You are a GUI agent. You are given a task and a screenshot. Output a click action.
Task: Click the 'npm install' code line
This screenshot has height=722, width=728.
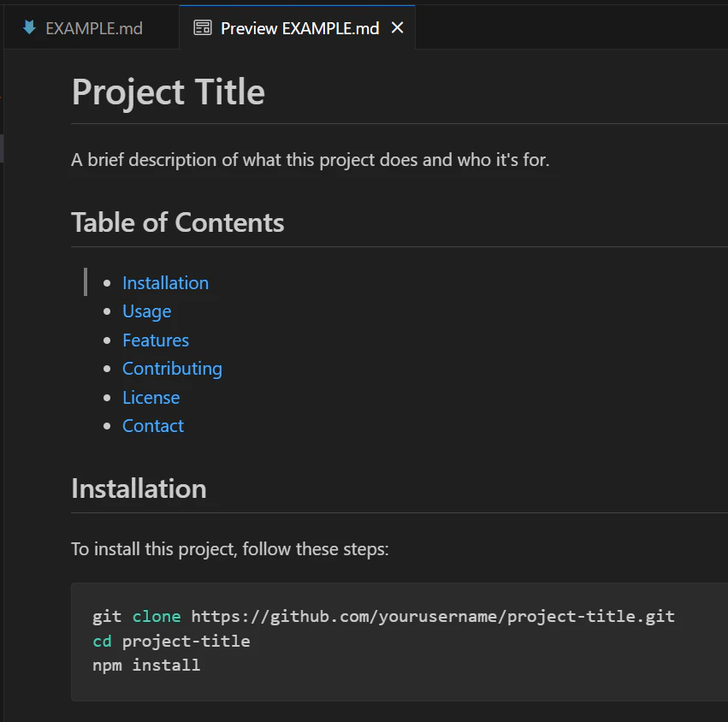146,665
